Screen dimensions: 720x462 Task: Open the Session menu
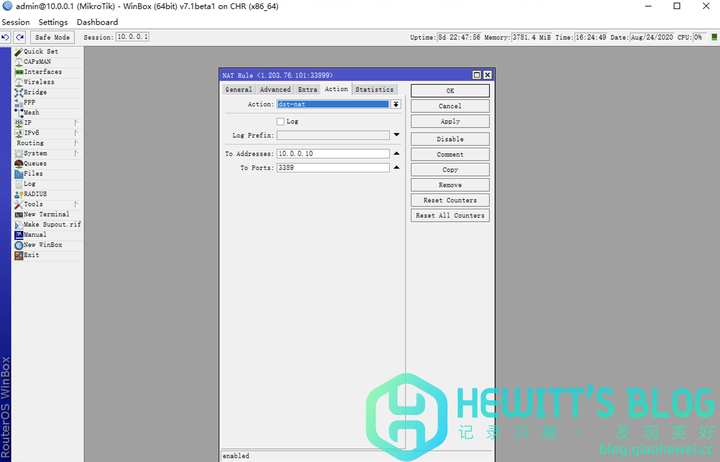pyautogui.click(x=16, y=22)
